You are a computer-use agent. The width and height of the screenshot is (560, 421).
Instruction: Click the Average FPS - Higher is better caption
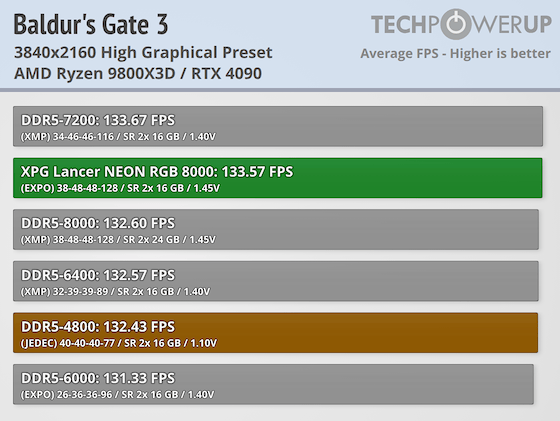(455, 54)
